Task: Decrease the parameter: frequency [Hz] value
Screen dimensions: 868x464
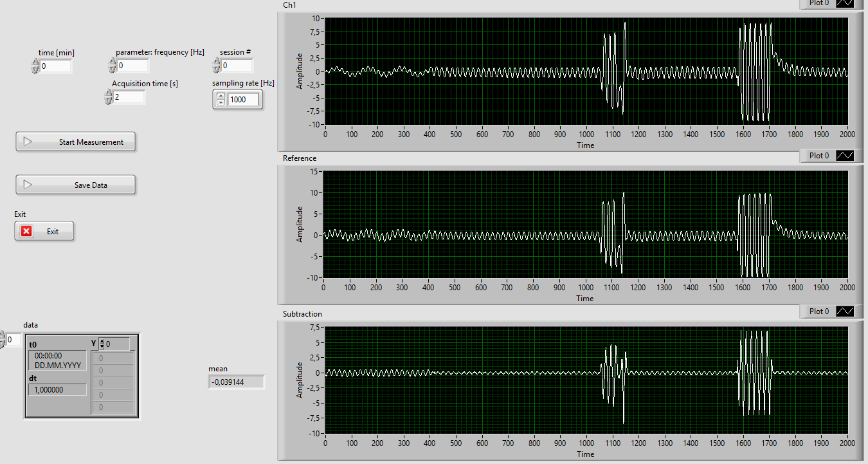Action: click(x=113, y=69)
